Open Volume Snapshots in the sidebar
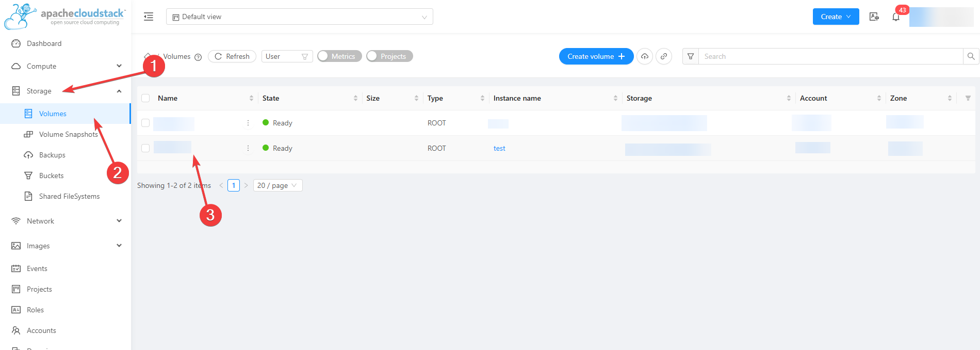980x350 pixels. pos(68,134)
